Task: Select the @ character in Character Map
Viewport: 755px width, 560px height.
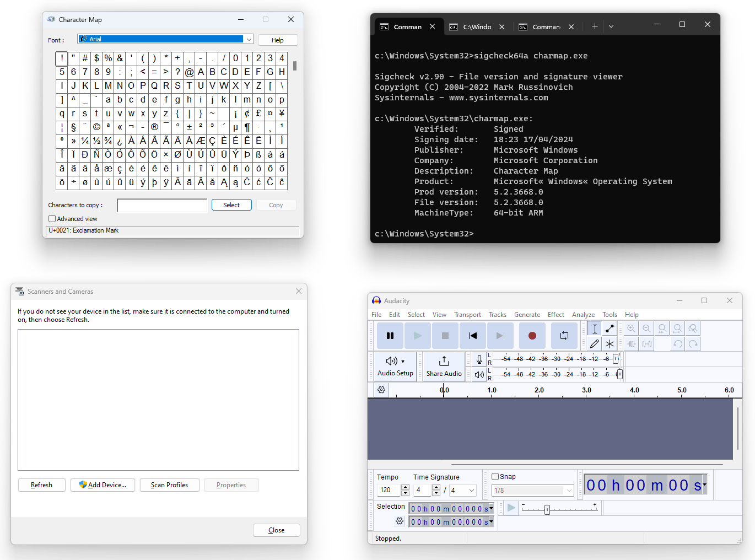Action: [189, 72]
